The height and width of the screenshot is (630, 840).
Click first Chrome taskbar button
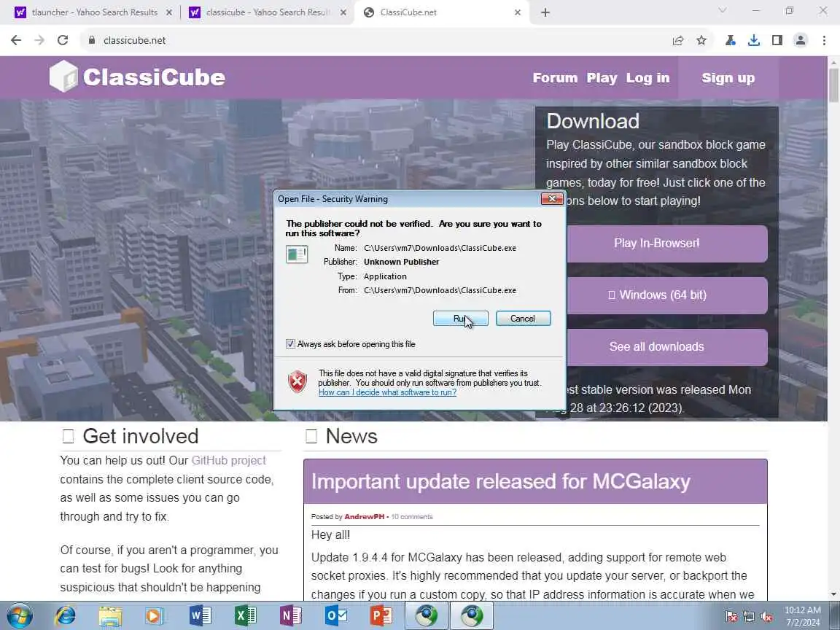(x=427, y=615)
